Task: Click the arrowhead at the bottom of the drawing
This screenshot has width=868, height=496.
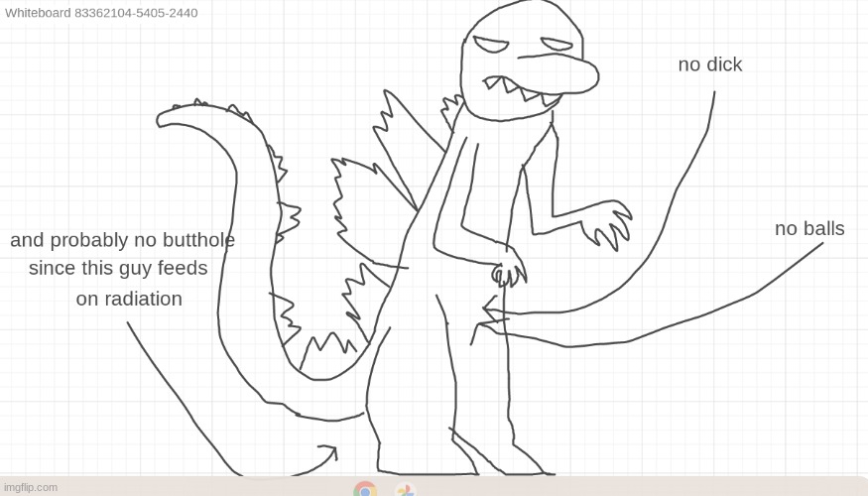Action: point(330,451)
